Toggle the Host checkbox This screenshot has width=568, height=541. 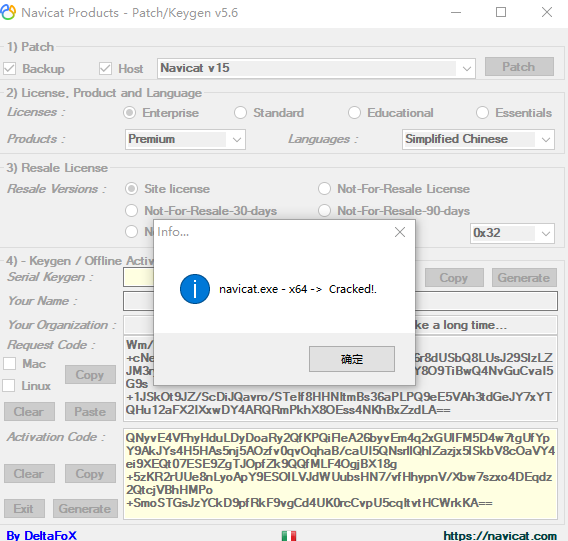click(x=105, y=68)
